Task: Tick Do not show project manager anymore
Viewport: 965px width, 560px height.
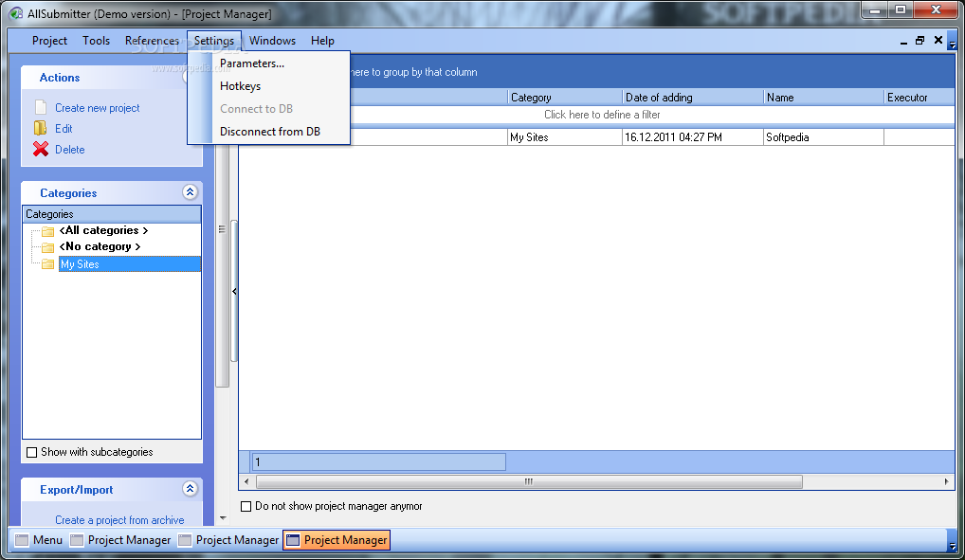Action: click(x=246, y=506)
